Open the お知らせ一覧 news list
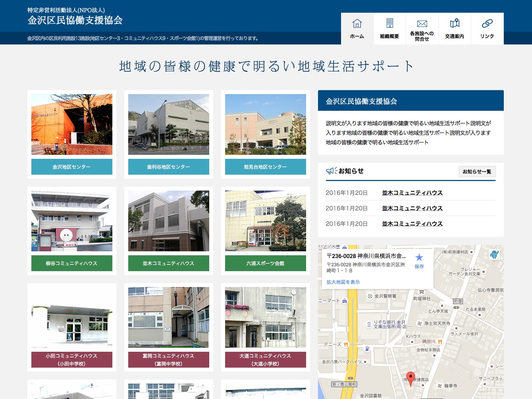532x399 pixels. [x=477, y=172]
